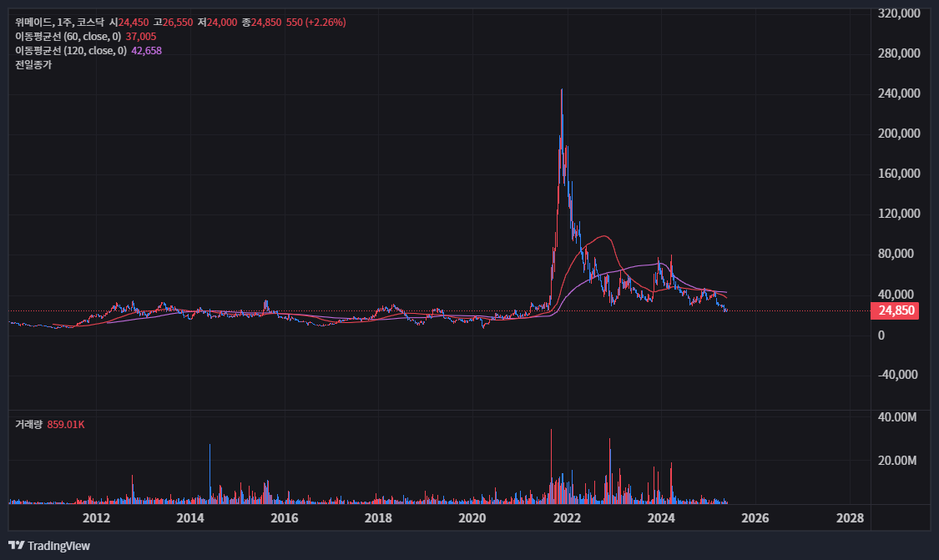This screenshot has height=560, width=939.
Task: Click the 전일종가 indicator label
Action: 33,65
